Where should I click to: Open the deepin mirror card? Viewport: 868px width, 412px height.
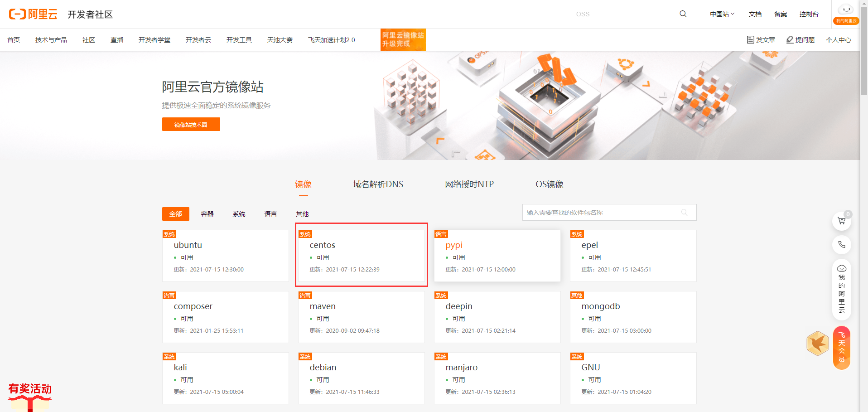(497, 317)
